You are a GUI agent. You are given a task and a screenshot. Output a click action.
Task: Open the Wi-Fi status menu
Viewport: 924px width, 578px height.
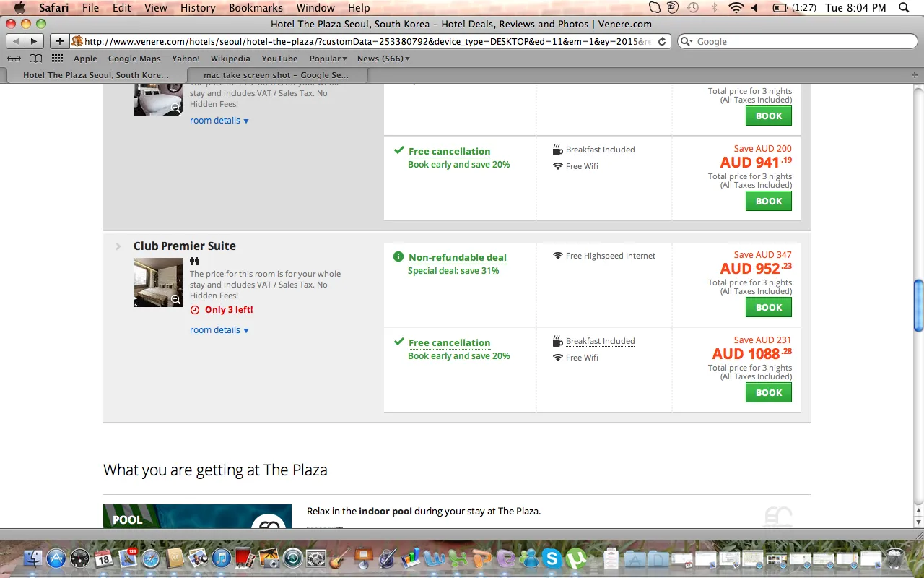click(736, 8)
